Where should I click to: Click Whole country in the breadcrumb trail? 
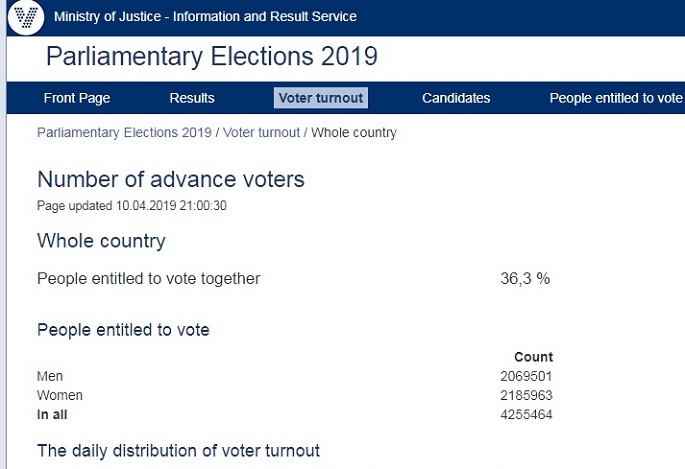[354, 133]
